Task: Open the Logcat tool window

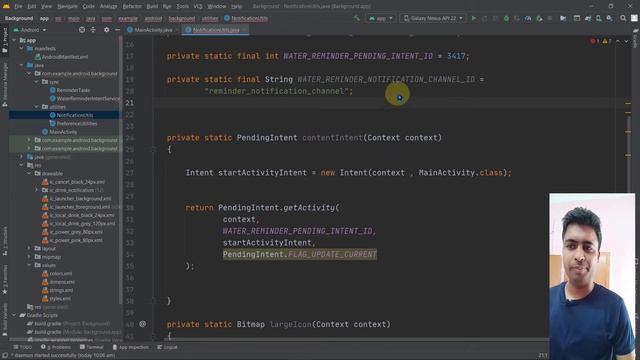Action: point(167,347)
